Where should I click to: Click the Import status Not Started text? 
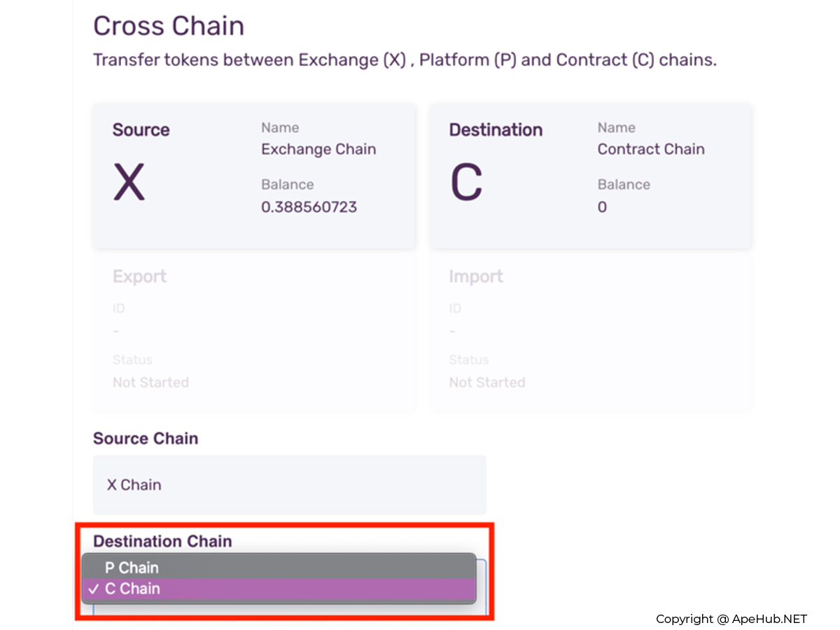[x=487, y=382]
